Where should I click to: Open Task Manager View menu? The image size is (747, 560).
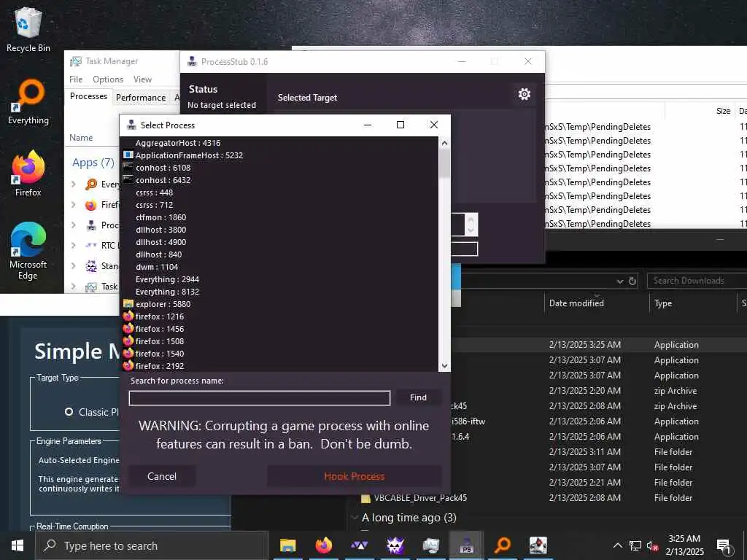click(x=142, y=79)
